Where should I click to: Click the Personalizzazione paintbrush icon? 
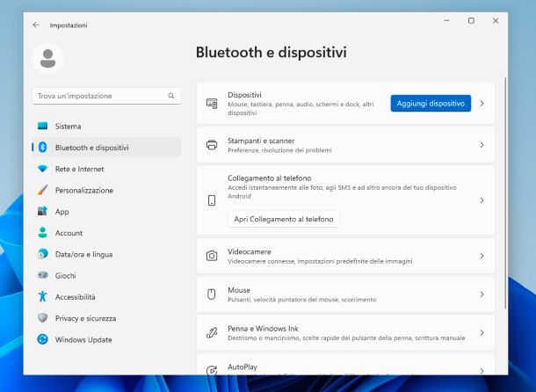click(x=42, y=190)
